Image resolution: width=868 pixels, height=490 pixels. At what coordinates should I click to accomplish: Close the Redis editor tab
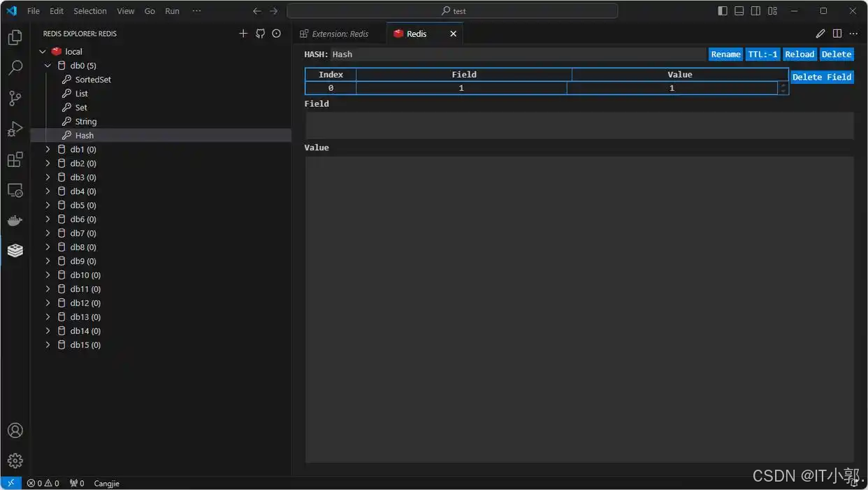point(453,34)
